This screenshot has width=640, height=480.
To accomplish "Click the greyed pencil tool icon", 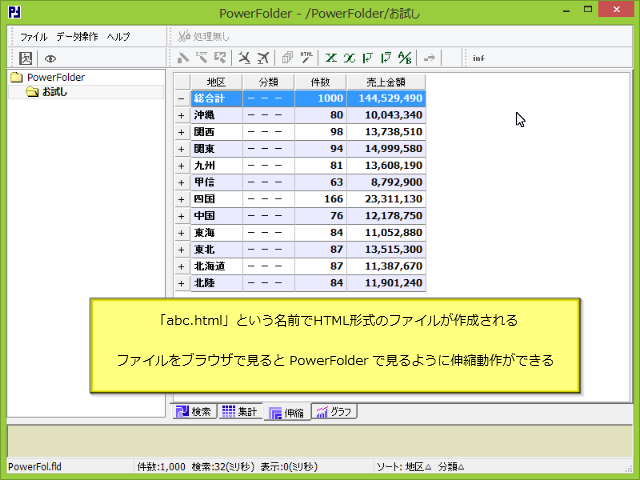I will point(183,58).
